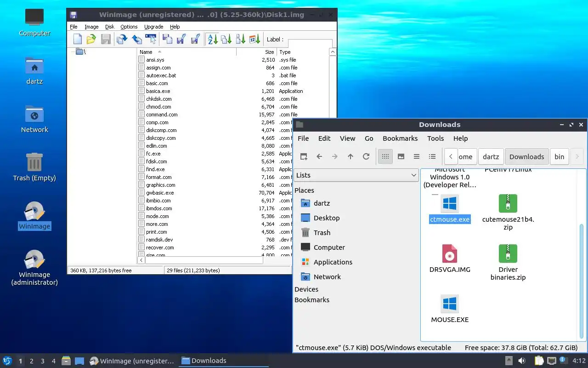
Task: Click the Type column header in WinImage
Action: coord(303,52)
